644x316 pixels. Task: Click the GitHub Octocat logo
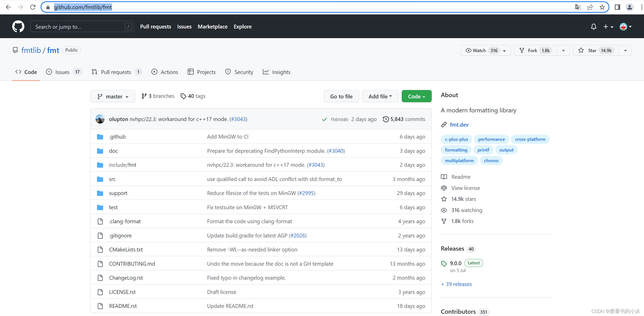18,26
